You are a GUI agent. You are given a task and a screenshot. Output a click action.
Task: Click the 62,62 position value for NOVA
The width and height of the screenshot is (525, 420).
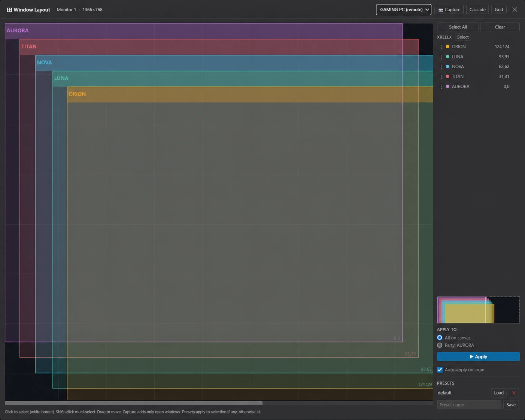point(504,67)
